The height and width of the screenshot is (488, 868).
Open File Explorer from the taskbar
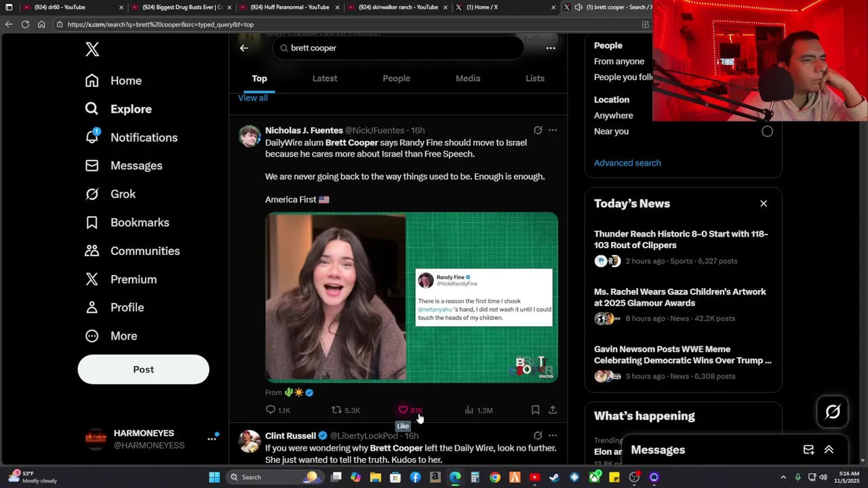coord(376,477)
